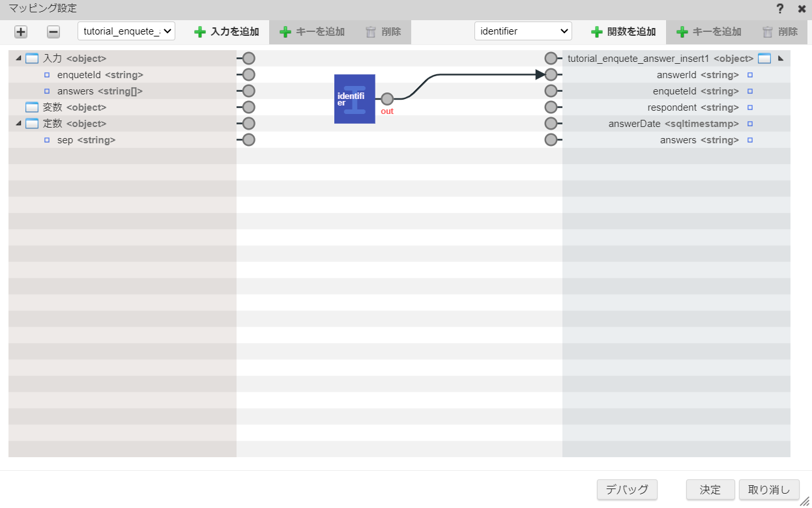Click connector port of input answers
The height and width of the screenshot is (508, 812).
(248, 91)
